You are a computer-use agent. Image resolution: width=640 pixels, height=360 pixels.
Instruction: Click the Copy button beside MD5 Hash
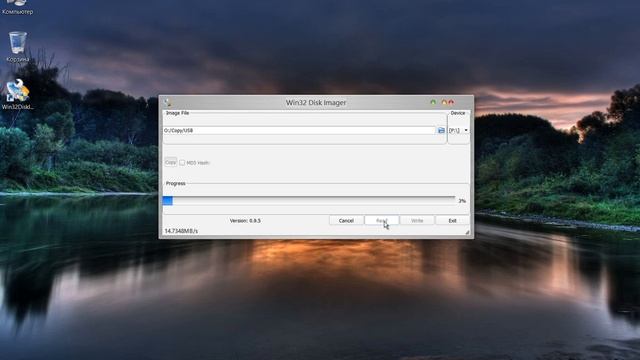click(x=171, y=162)
